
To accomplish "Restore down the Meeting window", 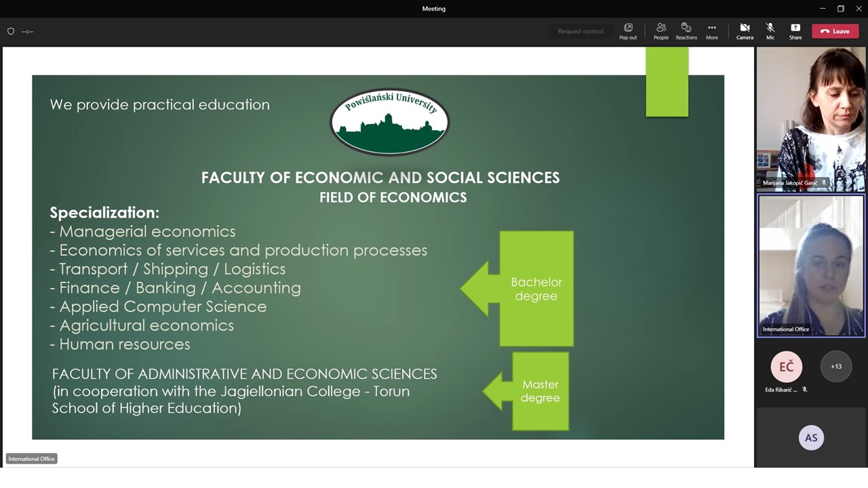I will point(840,9).
